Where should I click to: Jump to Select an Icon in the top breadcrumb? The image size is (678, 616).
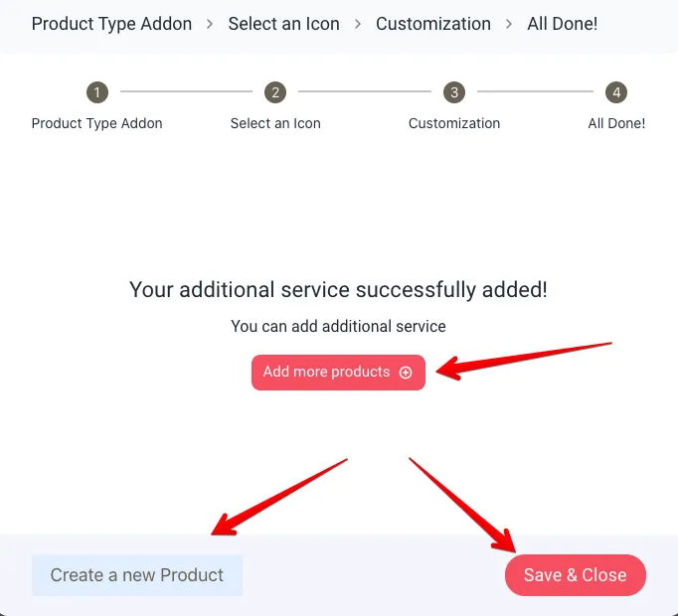tap(283, 23)
